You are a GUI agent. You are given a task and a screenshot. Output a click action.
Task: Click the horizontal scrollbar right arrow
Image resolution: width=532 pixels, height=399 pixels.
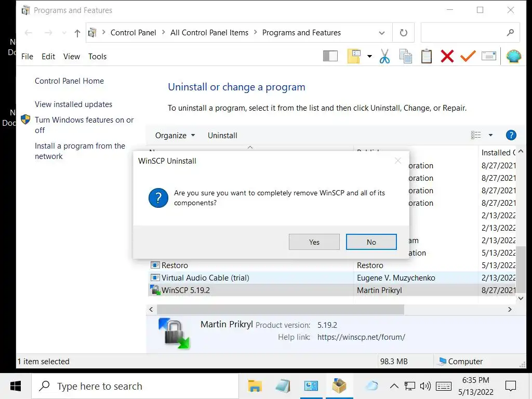(x=510, y=310)
